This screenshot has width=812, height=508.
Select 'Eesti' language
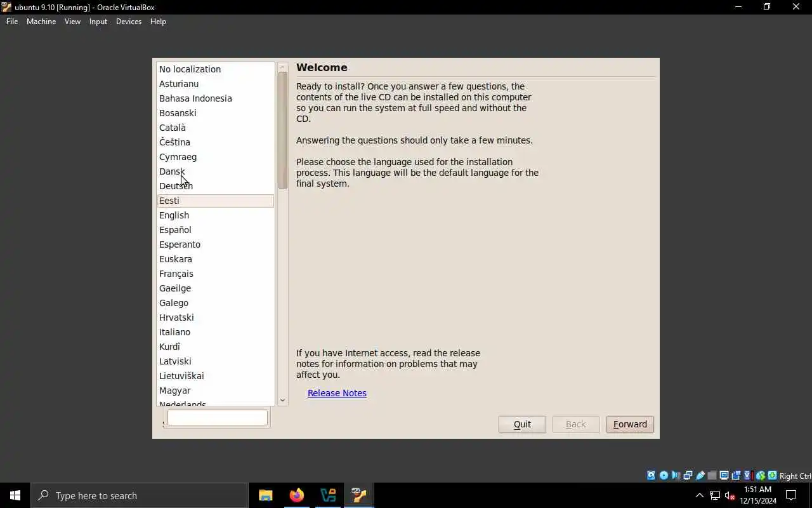click(x=216, y=201)
